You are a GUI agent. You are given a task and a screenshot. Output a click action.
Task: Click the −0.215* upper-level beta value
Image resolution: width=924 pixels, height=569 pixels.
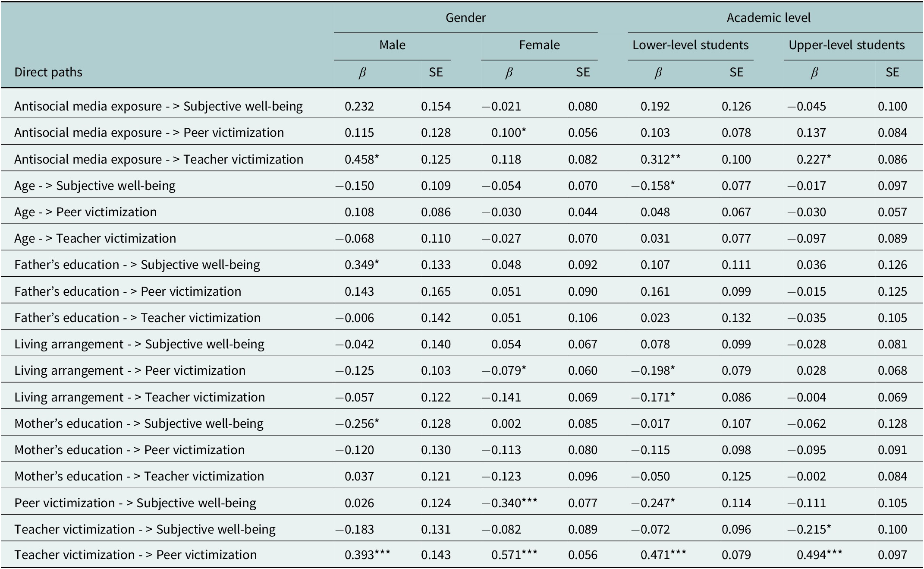[809, 529]
